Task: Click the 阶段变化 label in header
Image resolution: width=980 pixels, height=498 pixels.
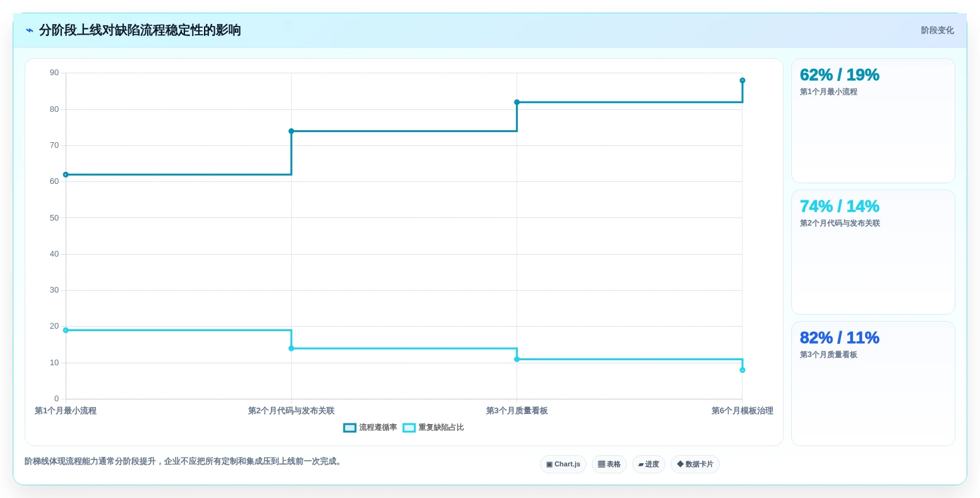Action: pos(937,30)
